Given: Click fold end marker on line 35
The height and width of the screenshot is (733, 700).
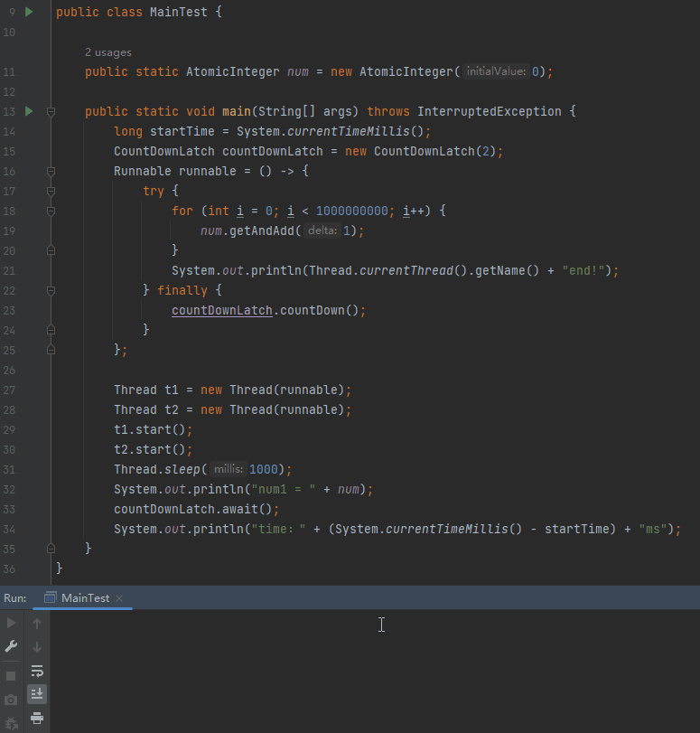Looking at the screenshot, I should tap(51, 549).
